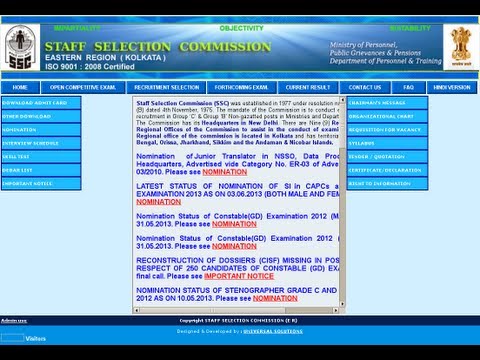This screenshot has height=360, width=480.
Task: Click the horizontal scrollbar thumb in news panel
Action: (x=212, y=310)
